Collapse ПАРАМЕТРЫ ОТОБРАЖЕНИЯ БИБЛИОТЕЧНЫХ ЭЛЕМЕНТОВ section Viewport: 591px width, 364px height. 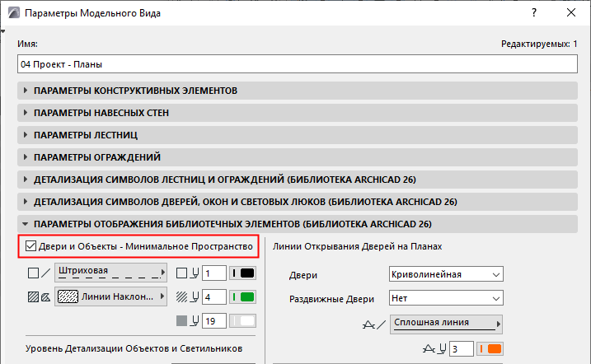pos(297,224)
